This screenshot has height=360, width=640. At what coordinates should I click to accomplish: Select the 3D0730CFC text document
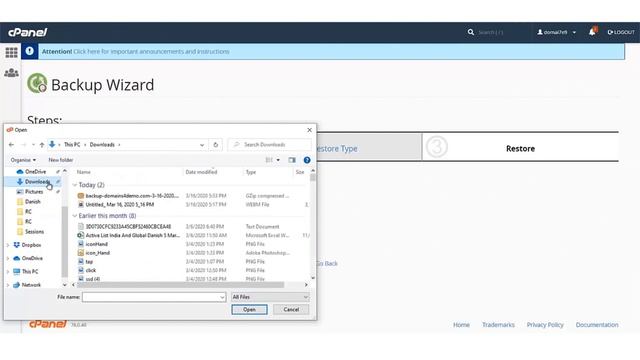click(x=128, y=227)
